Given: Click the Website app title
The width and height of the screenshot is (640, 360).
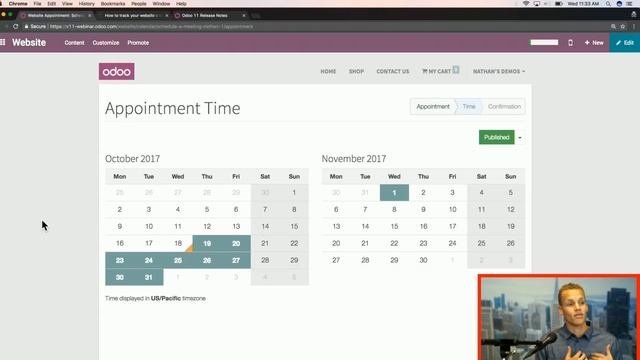Looking at the screenshot, I should [x=29, y=42].
